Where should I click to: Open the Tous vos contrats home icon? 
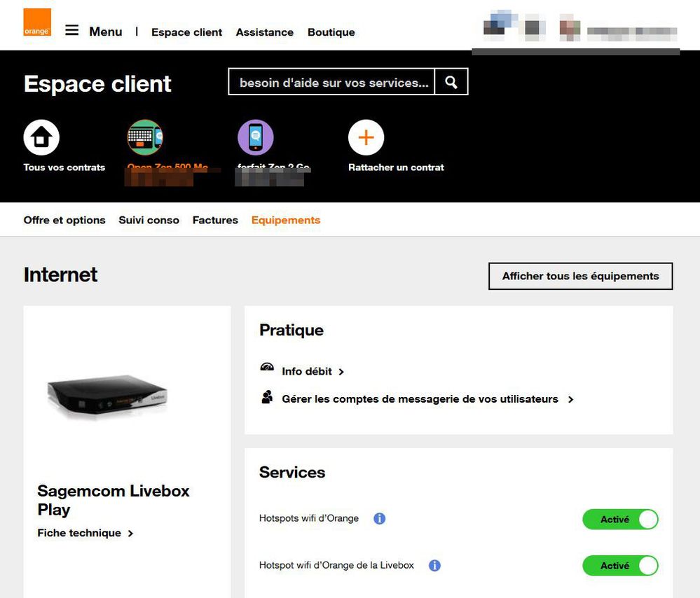[41, 137]
